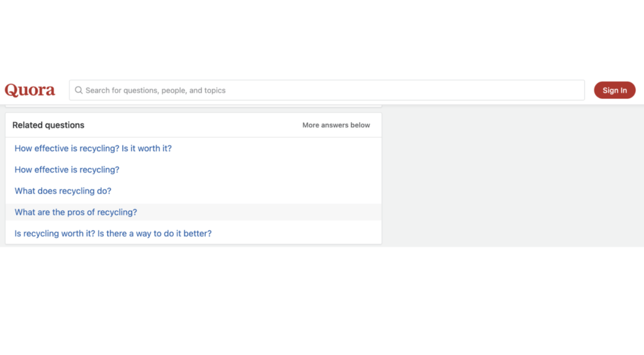The width and height of the screenshot is (644, 355).
Task: Jump to more answers below
Action: click(336, 125)
